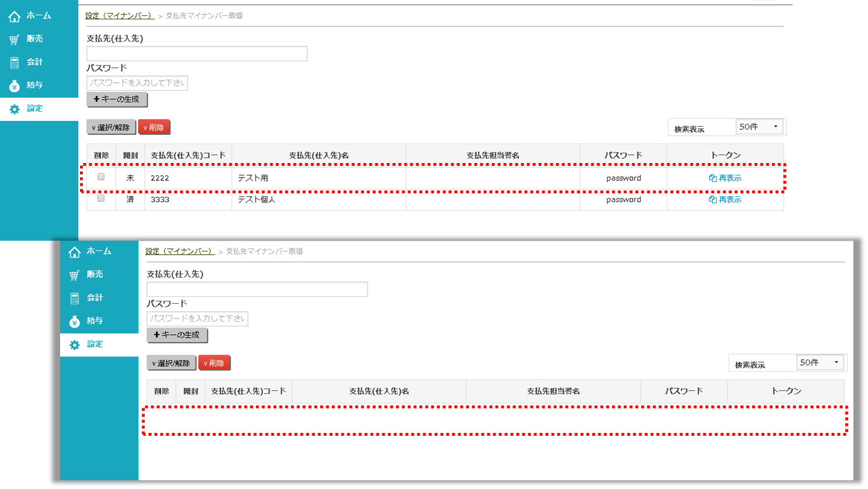Click the gear 設定 icon in lower sidebar

[75, 345]
